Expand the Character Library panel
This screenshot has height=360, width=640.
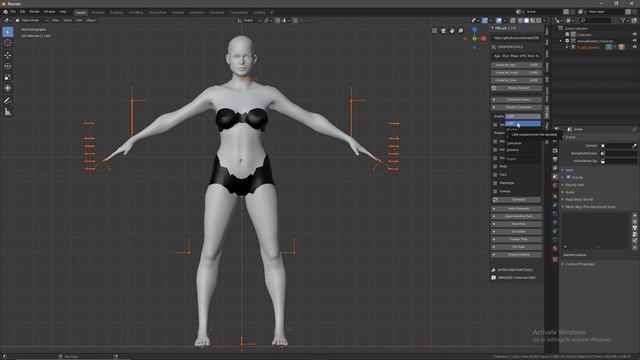[x=516, y=100]
